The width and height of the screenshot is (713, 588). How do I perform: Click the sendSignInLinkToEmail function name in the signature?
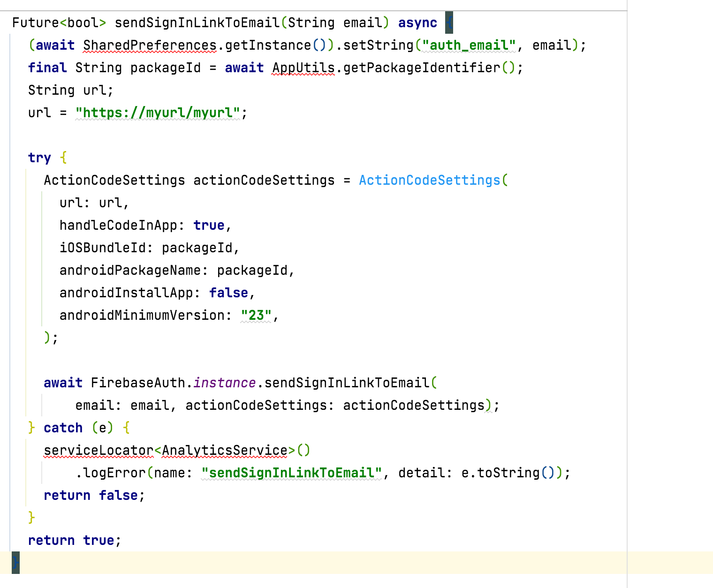pyautogui.click(x=197, y=23)
